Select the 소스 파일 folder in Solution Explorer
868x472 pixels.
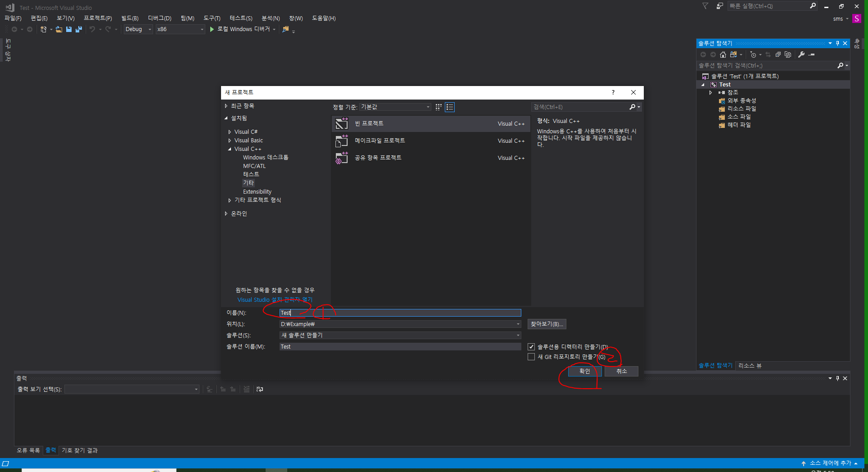click(739, 117)
